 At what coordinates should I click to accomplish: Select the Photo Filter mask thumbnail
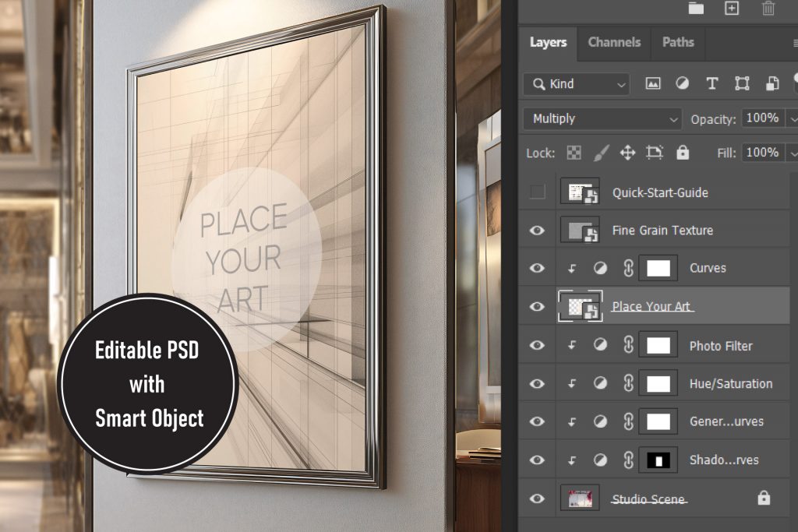[658, 345]
